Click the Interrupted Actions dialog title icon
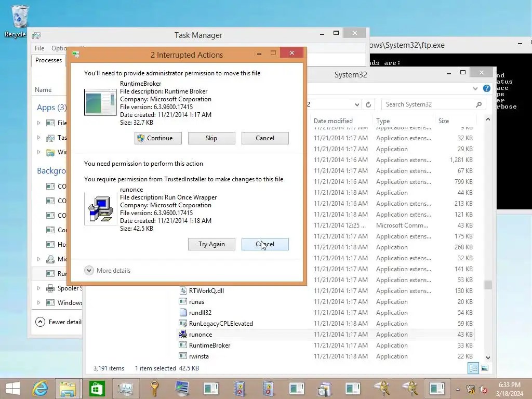 [x=76, y=54]
